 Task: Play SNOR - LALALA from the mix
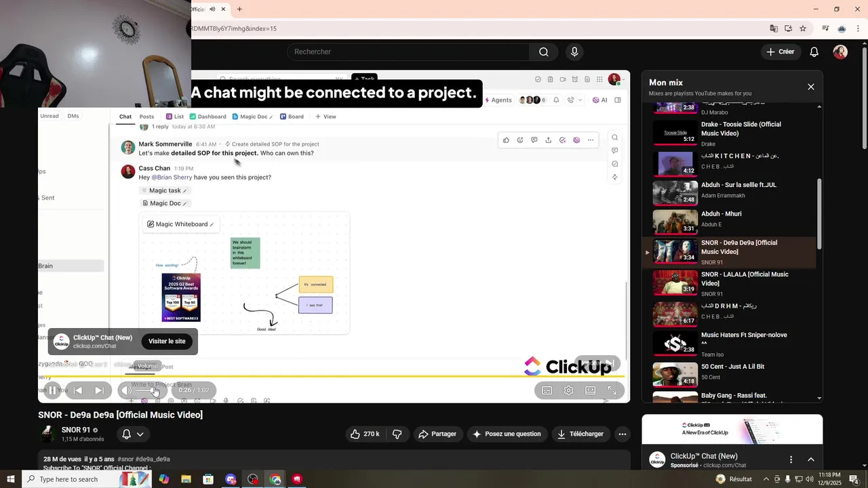point(731,283)
